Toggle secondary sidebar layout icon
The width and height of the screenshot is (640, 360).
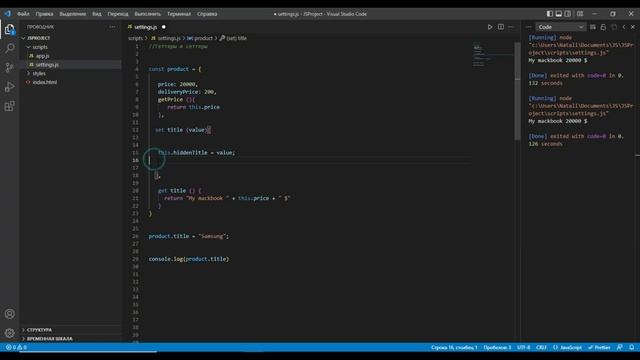568,14
